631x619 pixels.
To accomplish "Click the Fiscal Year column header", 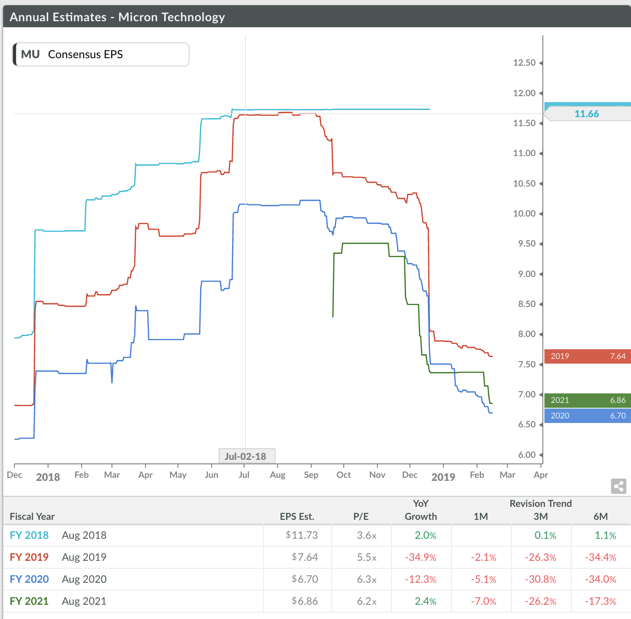I will click(32, 516).
